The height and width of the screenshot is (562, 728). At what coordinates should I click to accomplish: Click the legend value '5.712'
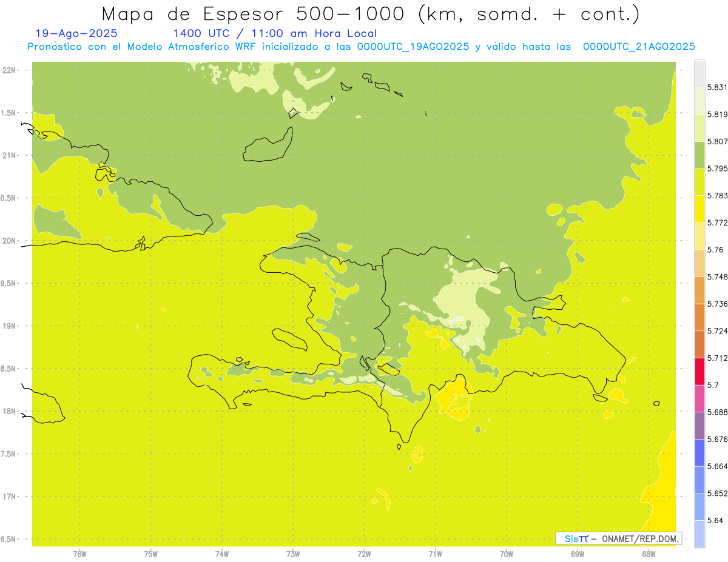(717, 358)
